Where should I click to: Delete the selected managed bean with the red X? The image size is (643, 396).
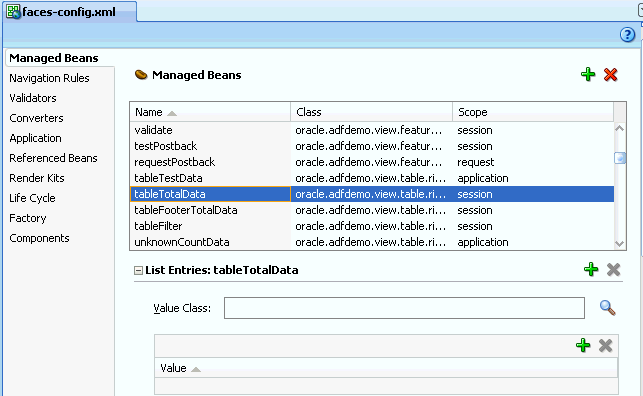610,75
